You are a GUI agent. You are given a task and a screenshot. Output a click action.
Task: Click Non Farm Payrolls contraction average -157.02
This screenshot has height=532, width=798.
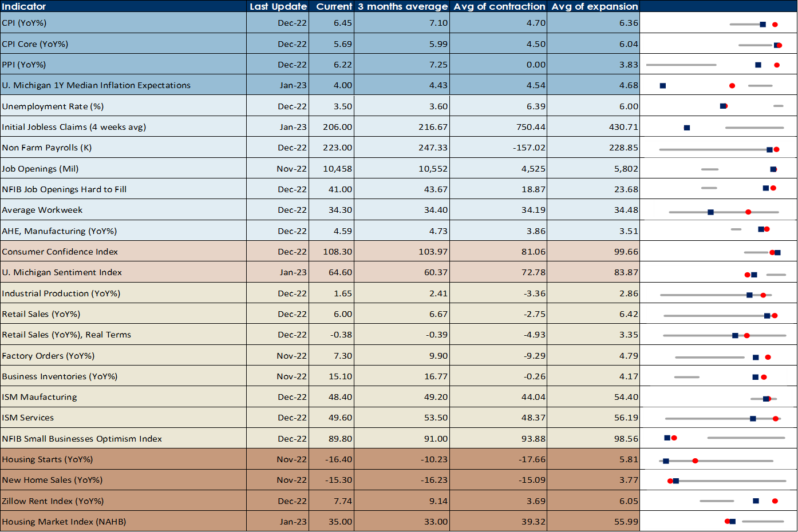529,148
